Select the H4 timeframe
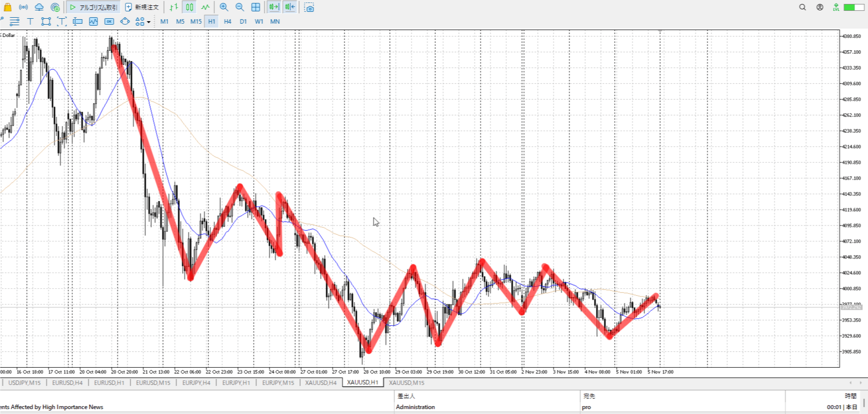Image resolution: width=868 pixels, height=414 pixels. pyautogui.click(x=227, y=21)
